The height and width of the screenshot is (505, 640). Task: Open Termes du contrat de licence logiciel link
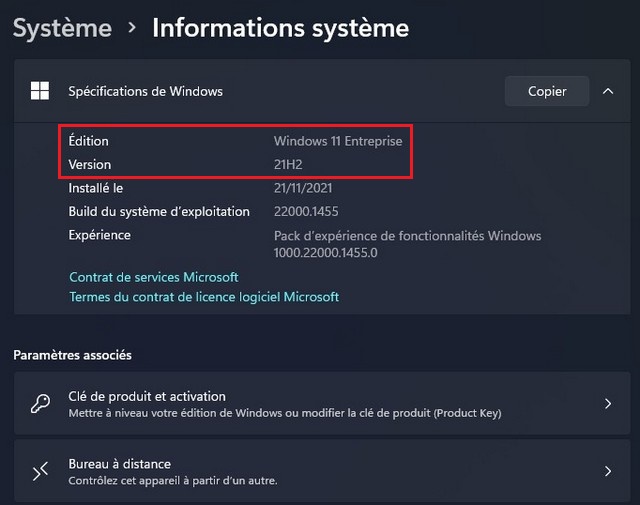coord(204,297)
